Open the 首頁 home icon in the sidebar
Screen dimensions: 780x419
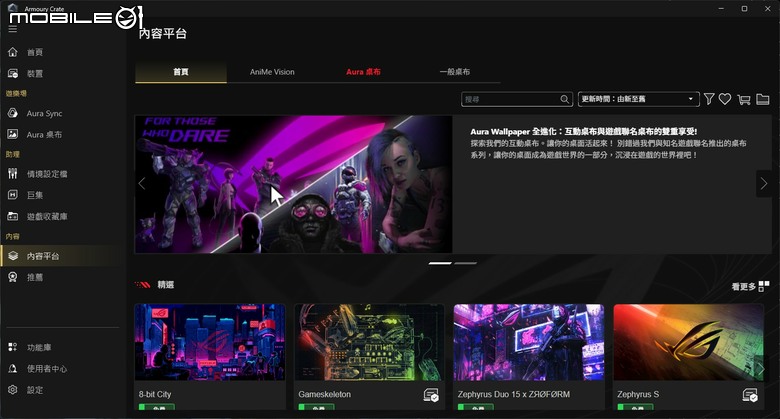pos(12,52)
